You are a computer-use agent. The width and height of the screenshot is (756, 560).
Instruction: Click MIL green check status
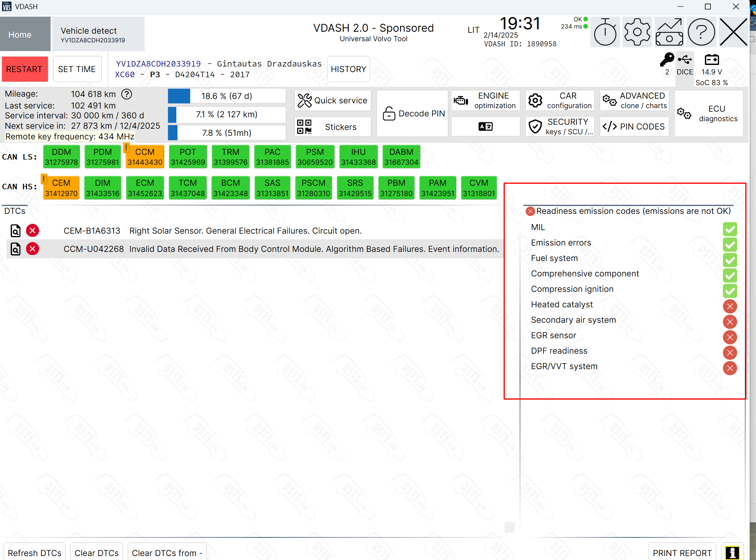(730, 229)
